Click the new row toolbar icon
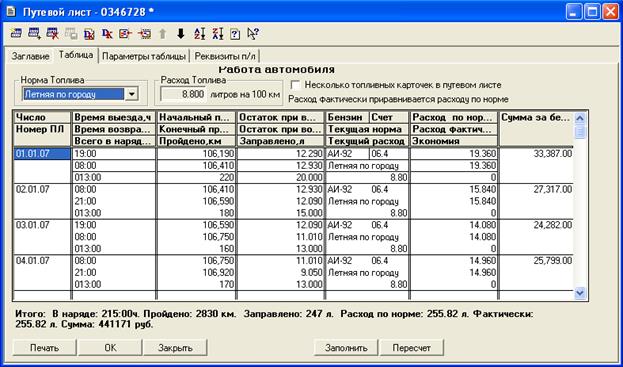623x367 pixels. (15, 34)
